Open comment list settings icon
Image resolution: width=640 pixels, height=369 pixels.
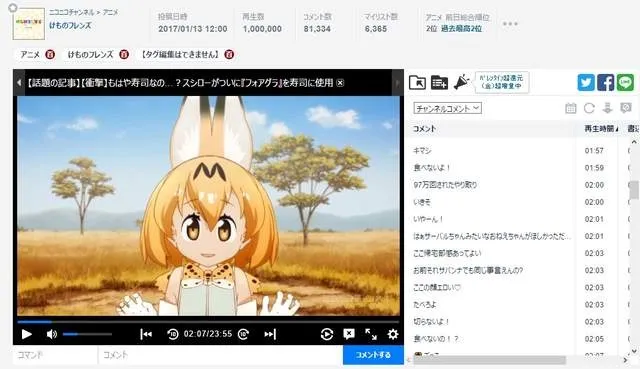pos(626,108)
